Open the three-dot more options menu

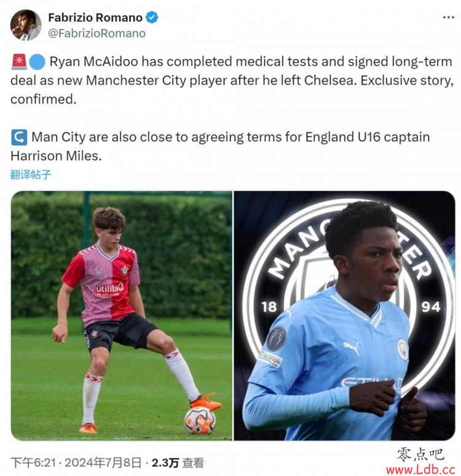[448, 18]
